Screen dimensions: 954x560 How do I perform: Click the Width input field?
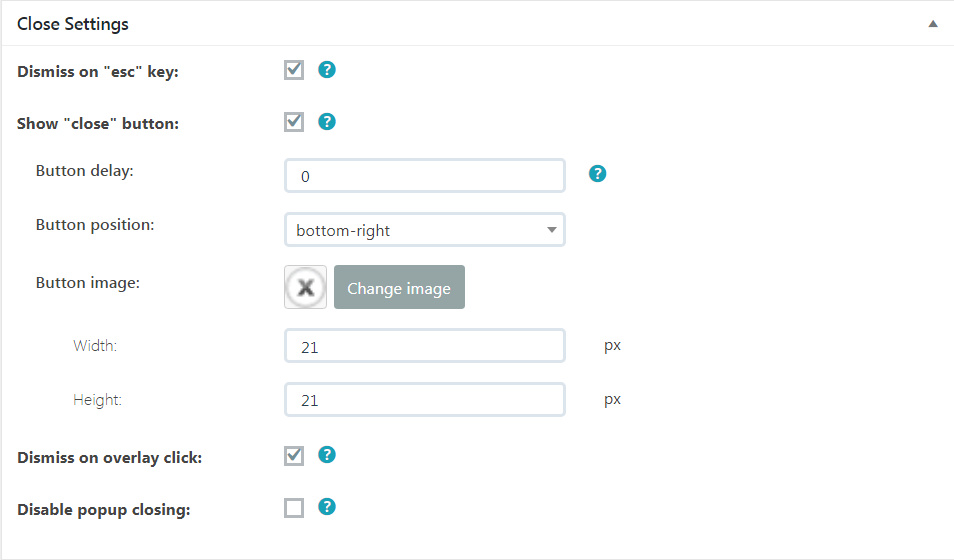425,346
